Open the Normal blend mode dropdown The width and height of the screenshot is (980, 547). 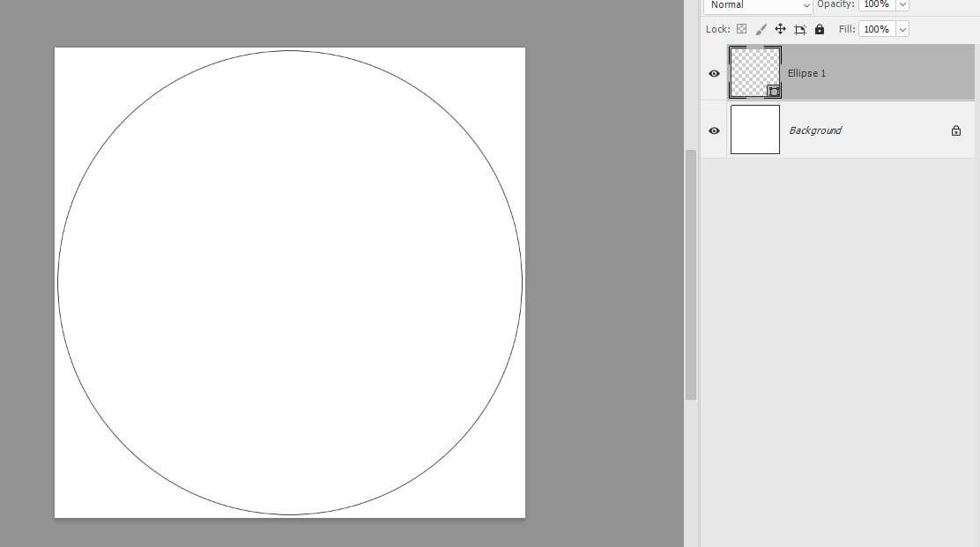click(757, 5)
